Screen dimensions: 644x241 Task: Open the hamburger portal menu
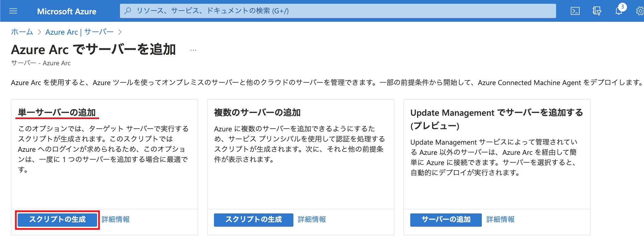click(x=13, y=11)
